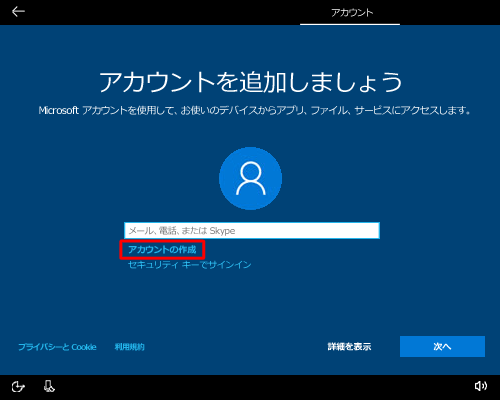Viewport: 500px width, 400px height.
Task: Click the microphone/Cortana icon in bottom bar
Action: pyautogui.click(x=49, y=386)
